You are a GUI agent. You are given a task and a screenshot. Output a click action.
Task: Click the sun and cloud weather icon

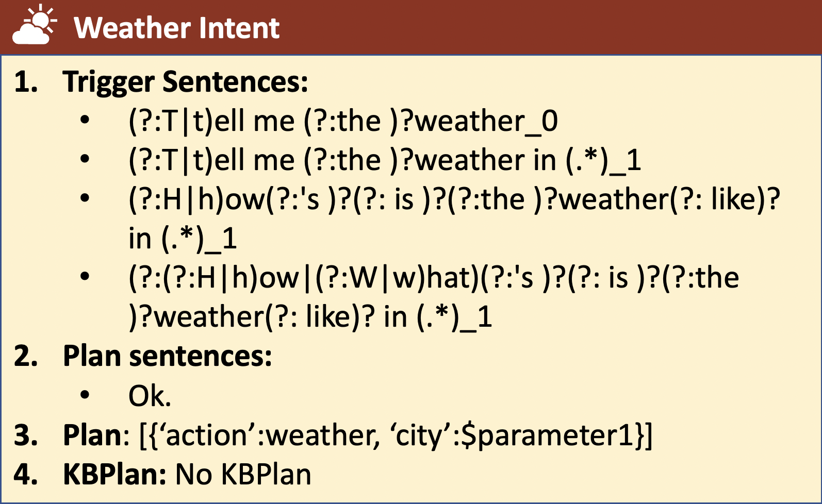[x=35, y=25]
